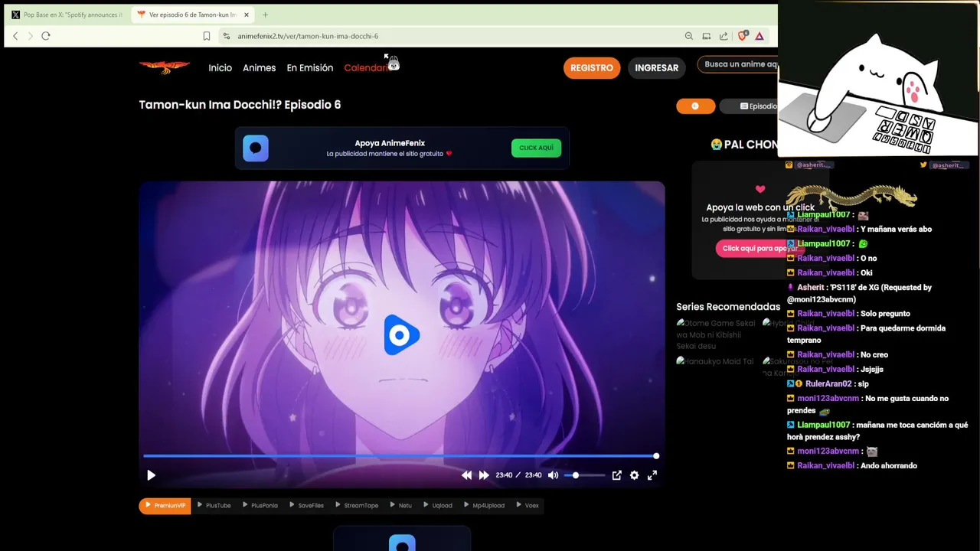Select the Voex server
Screen dimensions: 980x551
(528, 506)
